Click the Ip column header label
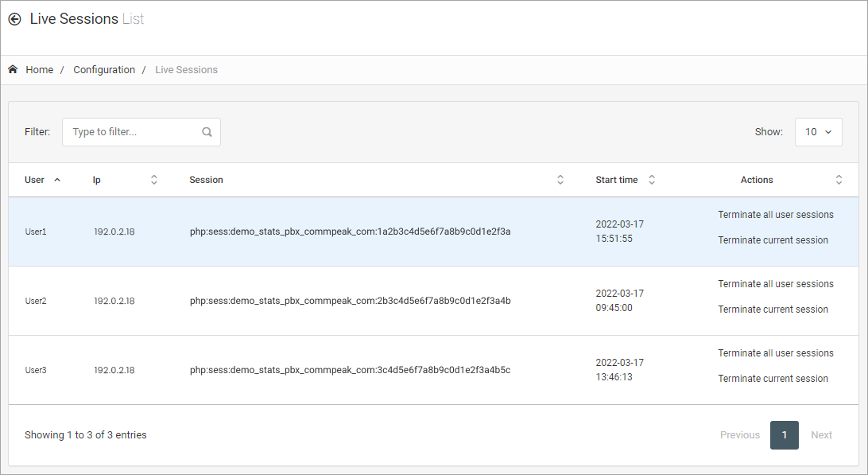 click(96, 180)
